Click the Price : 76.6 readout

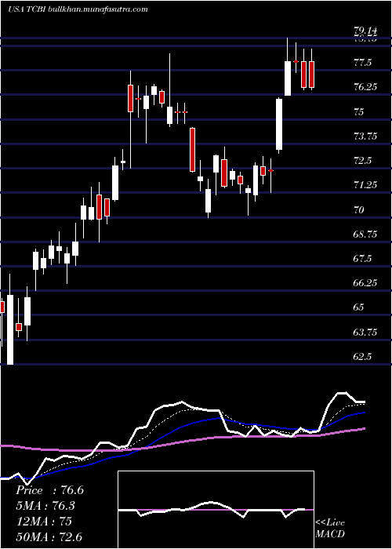pos(49,490)
